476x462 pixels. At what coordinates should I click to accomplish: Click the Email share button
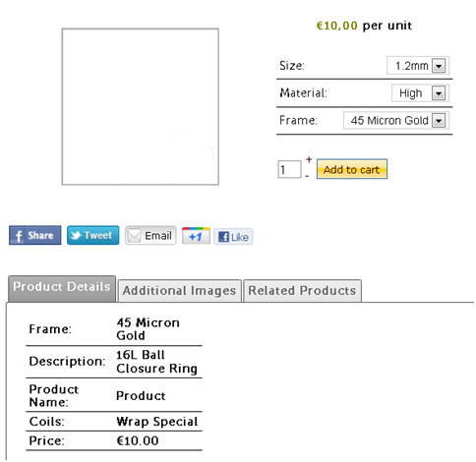click(150, 235)
